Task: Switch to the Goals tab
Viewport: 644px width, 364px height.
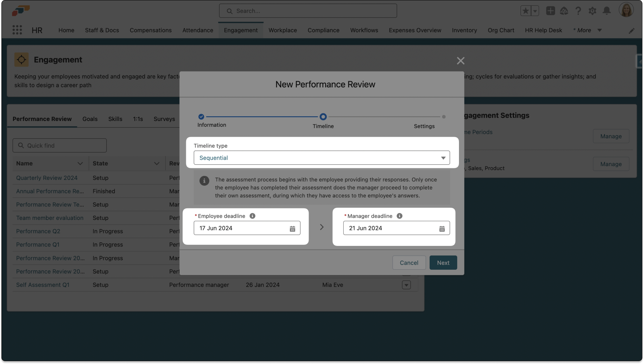Action: tap(90, 119)
